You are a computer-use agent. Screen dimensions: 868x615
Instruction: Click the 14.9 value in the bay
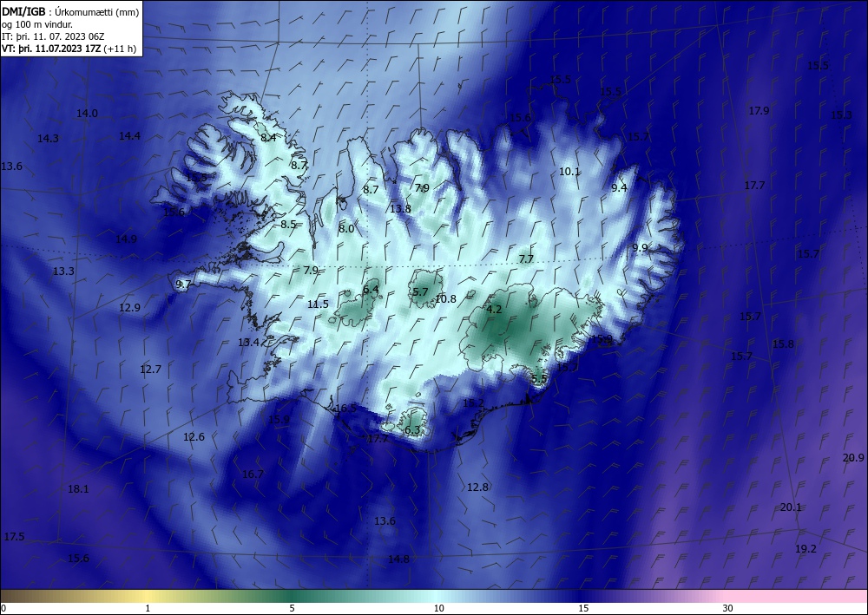pos(126,239)
